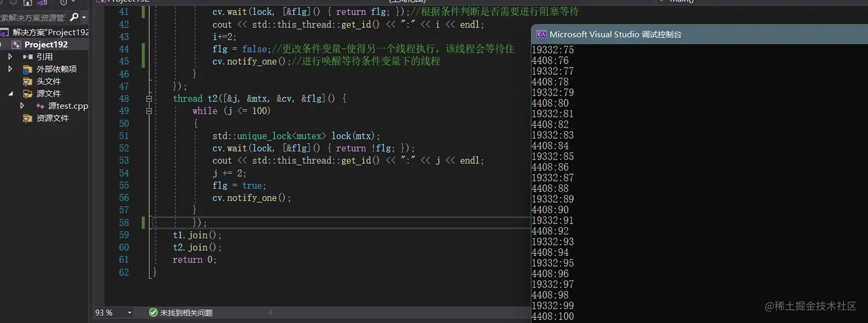Collapse the while block at line 49

pos(149,111)
